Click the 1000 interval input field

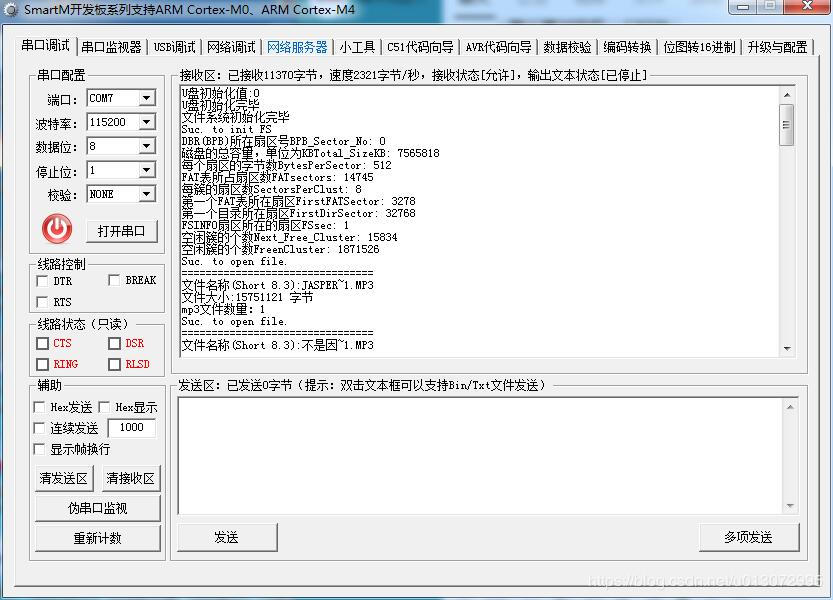tap(131, 428)
